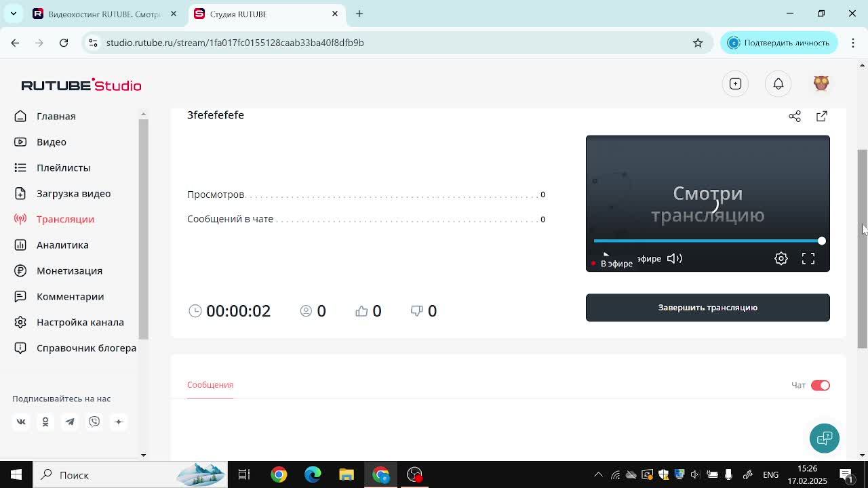
Task: Turn off the Чат toggle
Action: [x=821, y=385]
